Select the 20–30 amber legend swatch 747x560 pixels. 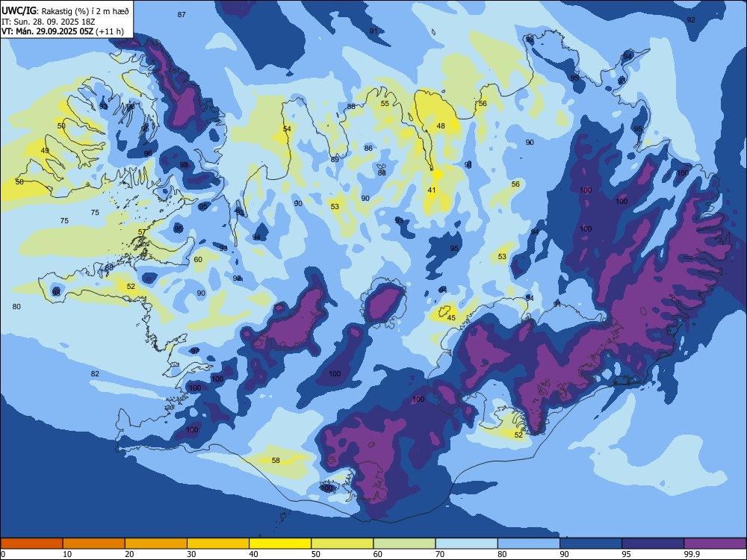pos(156,544)
